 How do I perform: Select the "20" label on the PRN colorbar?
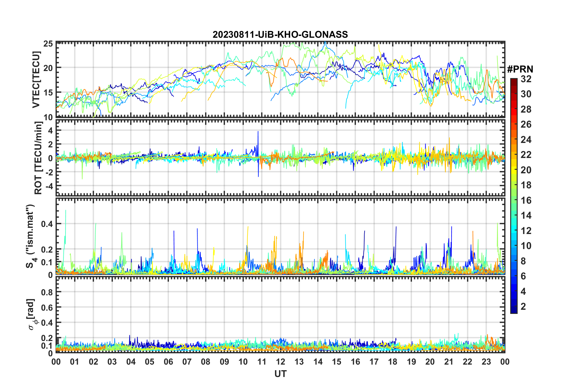[x=526, y=170]
